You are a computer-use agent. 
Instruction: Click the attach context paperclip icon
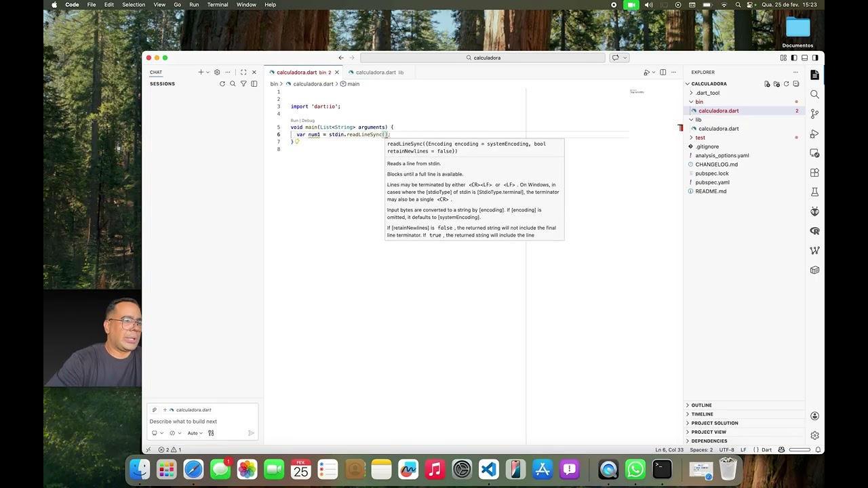click(155, 410)
